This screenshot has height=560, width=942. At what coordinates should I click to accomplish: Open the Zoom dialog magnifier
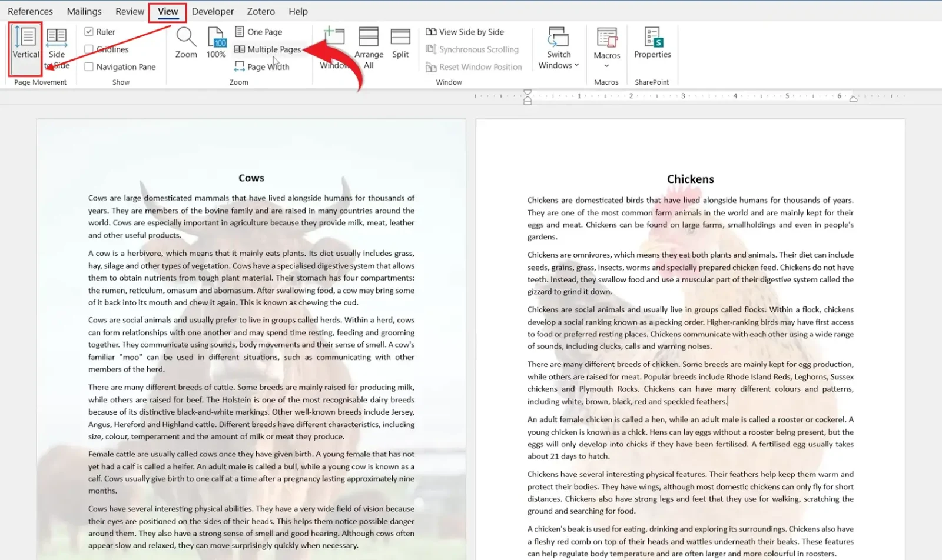point(186,43)
